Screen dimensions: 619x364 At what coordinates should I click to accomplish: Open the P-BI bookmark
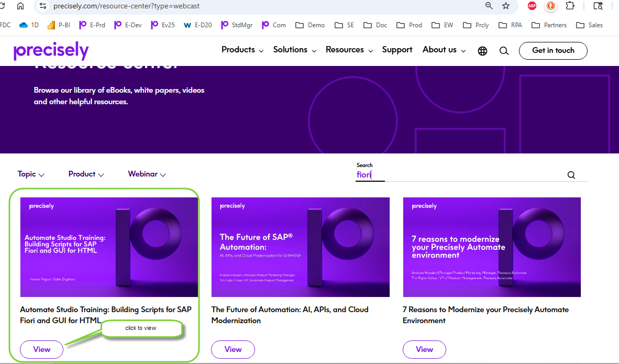[59, 25]
